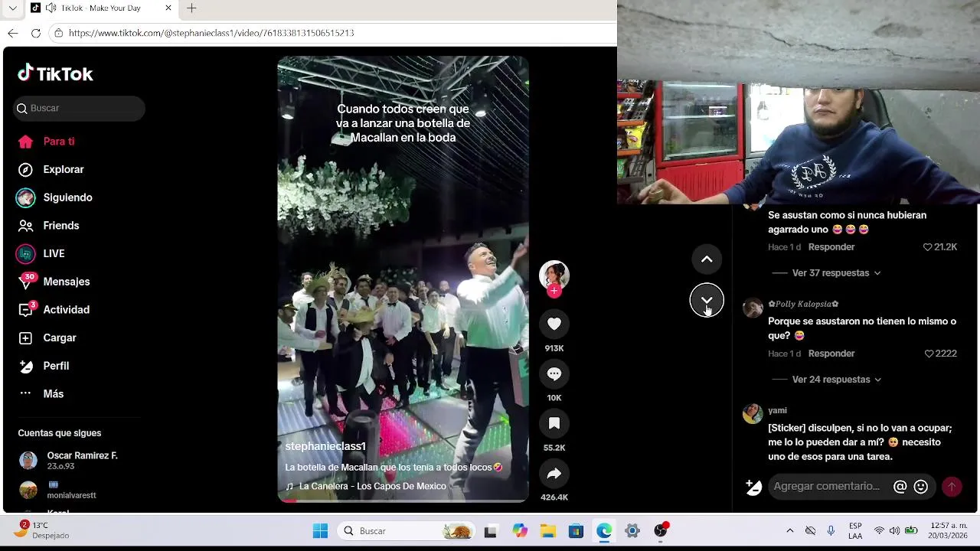Open a new browser tab
The width and height of the screenshot is (980, 551).
pos(191,8)
